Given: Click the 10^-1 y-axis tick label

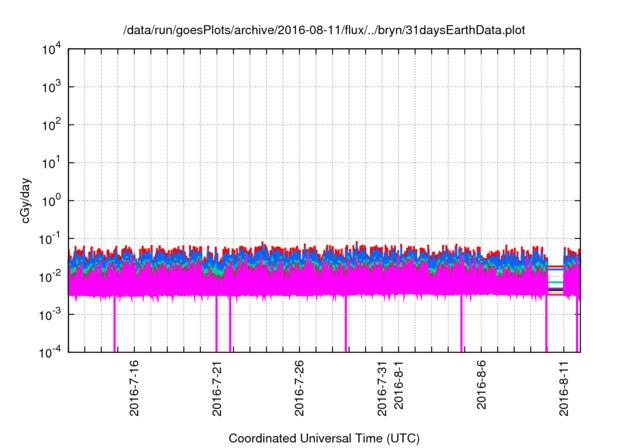Looking at the screenshot, I should 49,239.
